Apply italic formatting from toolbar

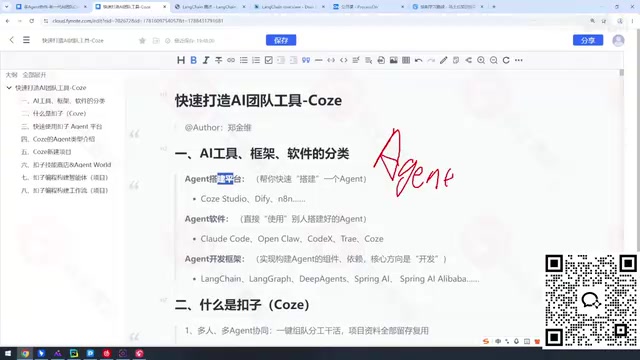206,60
